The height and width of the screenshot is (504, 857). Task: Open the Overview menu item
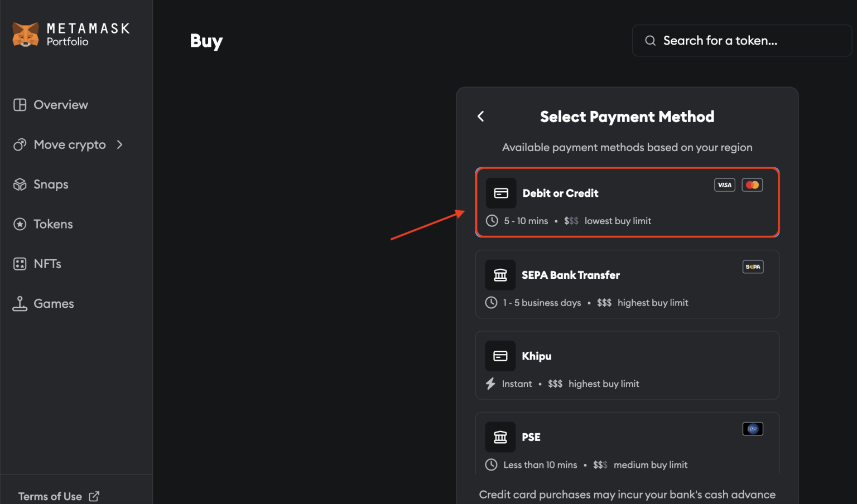pyautogui.click(x=61, y=105)
